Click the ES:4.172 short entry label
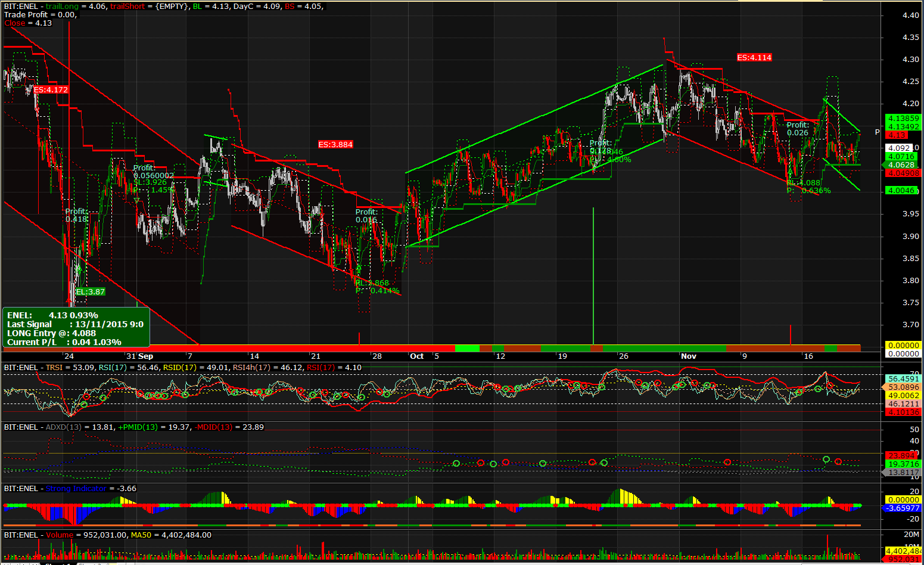 coord(51,90)
